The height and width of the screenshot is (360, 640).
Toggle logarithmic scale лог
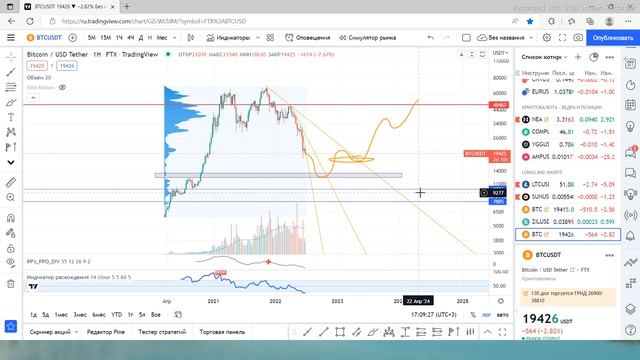pyautogui.click(x=487, y=315)
